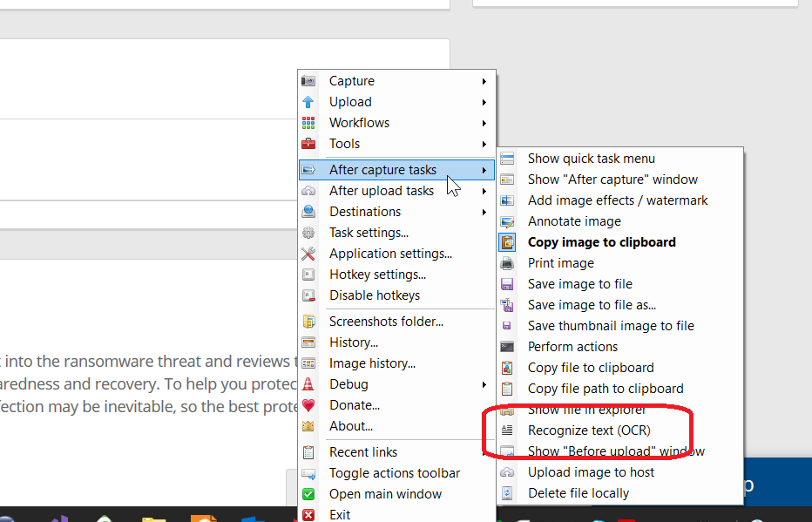812x522 pixels.
Task: Enable Add image effects / watermark task
Action: (619, 200)
